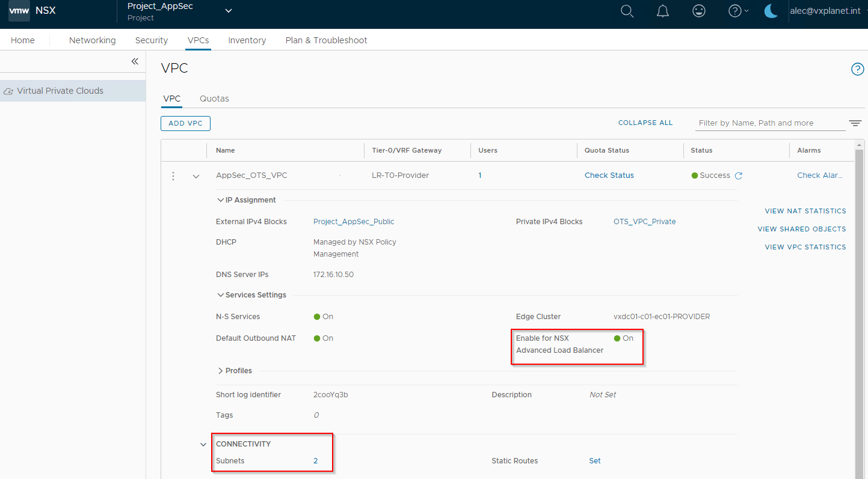868x479 pixels.
Task: Collapse the CONNECTIVITY section
Action: [203, 445]
